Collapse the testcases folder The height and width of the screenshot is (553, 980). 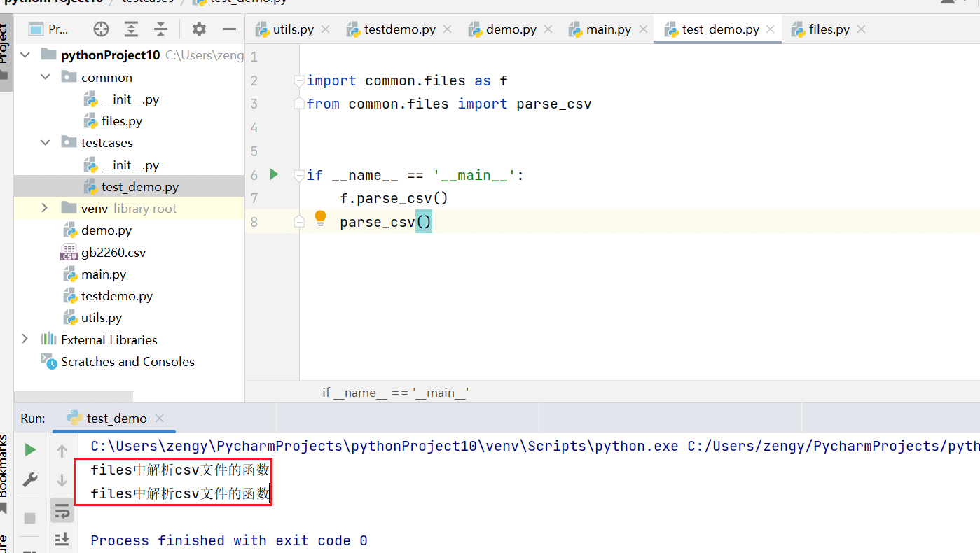click(x=46, y=142)
